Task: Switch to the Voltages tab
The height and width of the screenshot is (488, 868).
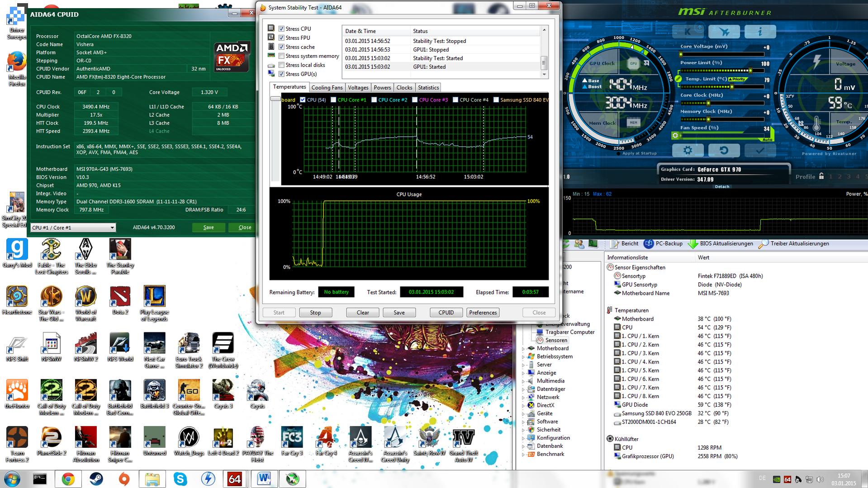Action: (358, 88)
